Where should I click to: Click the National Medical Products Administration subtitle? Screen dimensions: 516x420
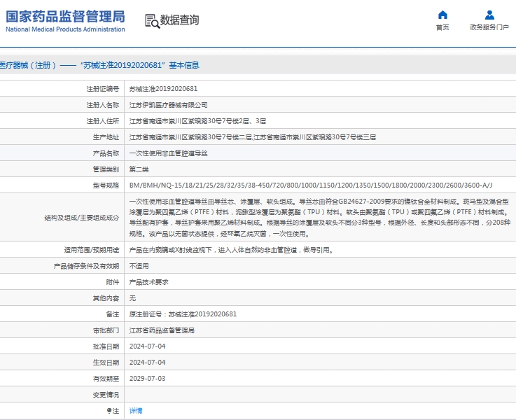65,29
